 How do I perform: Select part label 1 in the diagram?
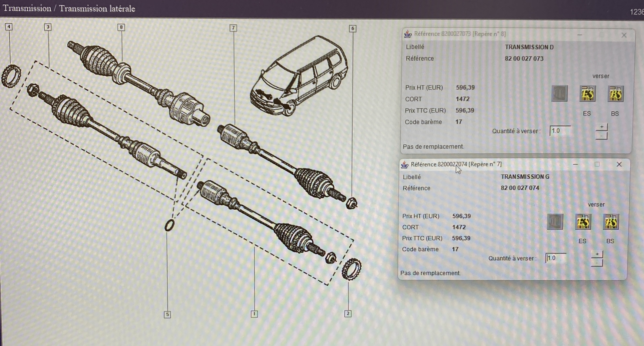tap(254, 314)
